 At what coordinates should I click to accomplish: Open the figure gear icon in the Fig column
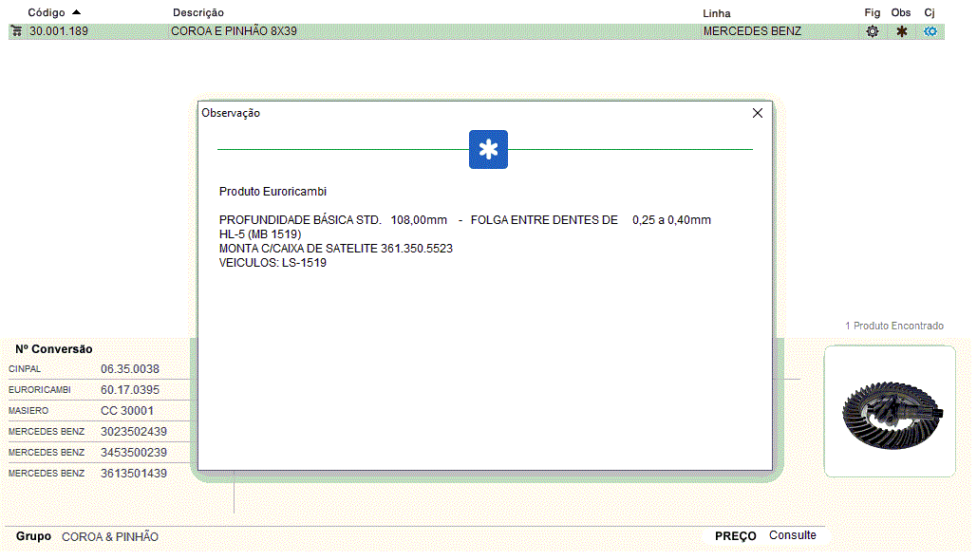(872, 31)
